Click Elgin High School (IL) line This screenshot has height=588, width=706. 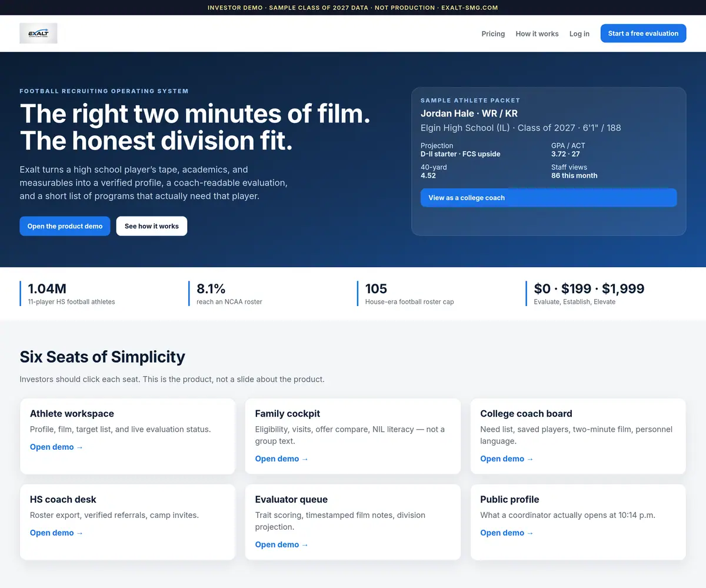click(521, 128)
